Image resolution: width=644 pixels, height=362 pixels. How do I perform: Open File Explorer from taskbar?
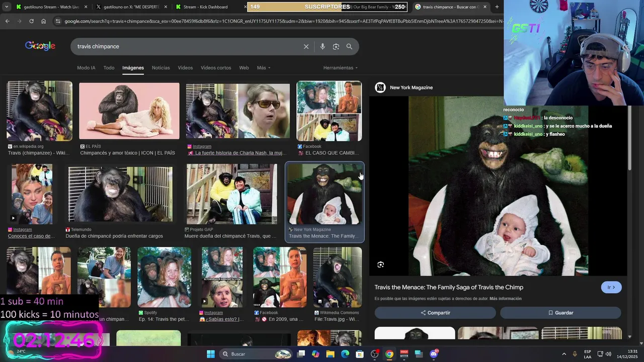(330, 354)
